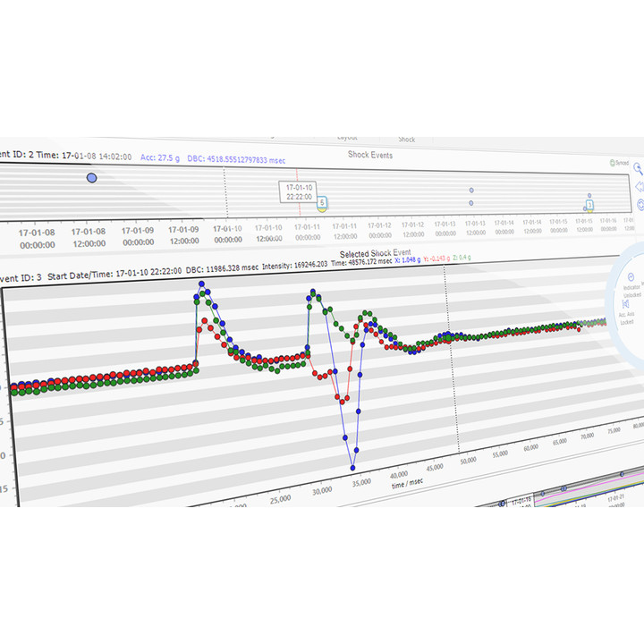Click the upper event dot at 17-01-13
644x644 pixels.
pyautogui.click(x=471, y=191)
